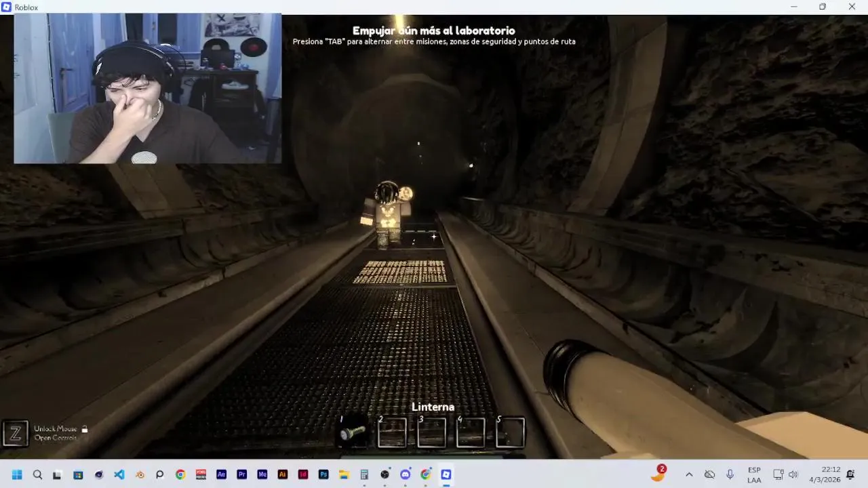The width and height of the screenshot is (868, 488).
Task: Minimize the Roblox window
Action: click(x=793, y=7)
